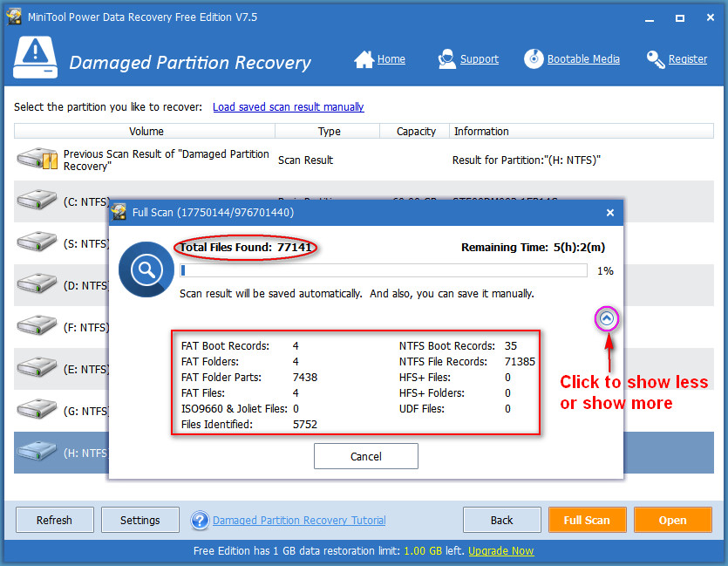The width and height of the screenshot is (728, 566).
Task: Open Damaged Partition Recovery Tutorial link
Action: point(299,520)
